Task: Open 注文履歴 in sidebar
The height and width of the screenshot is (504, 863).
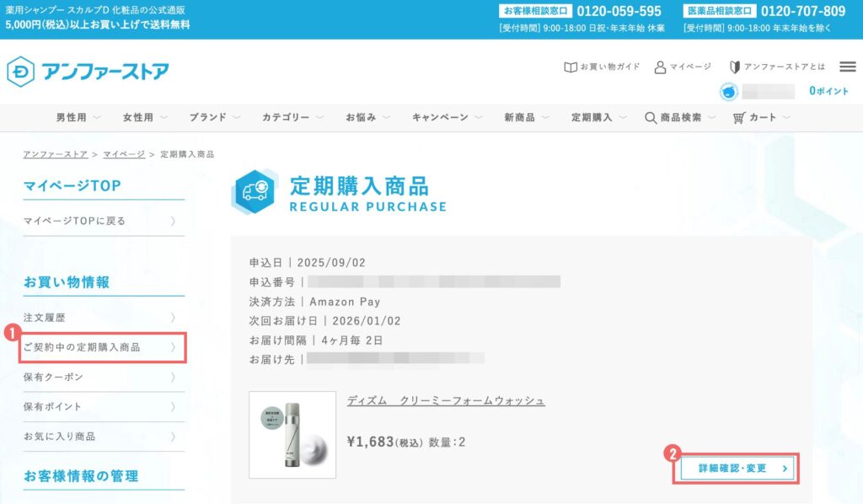Action: 104,318
